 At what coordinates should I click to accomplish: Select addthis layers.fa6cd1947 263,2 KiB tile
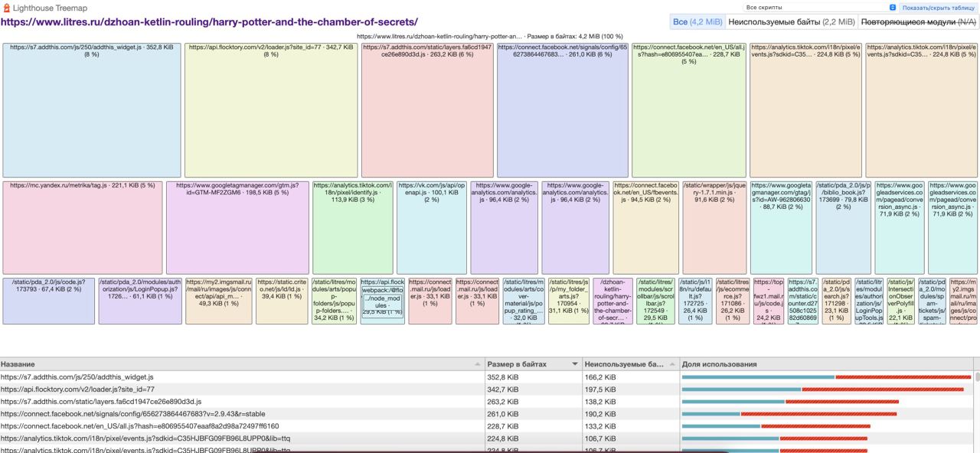pos(427,110)
